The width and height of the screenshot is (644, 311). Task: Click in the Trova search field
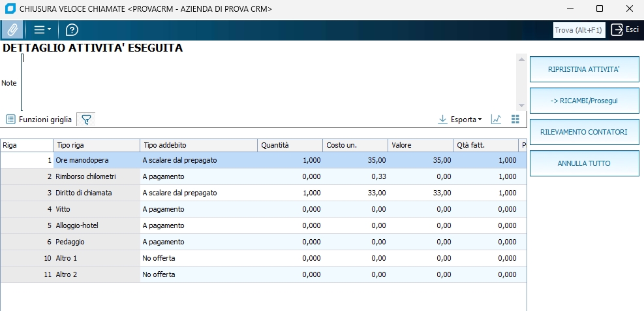[579, 30]
